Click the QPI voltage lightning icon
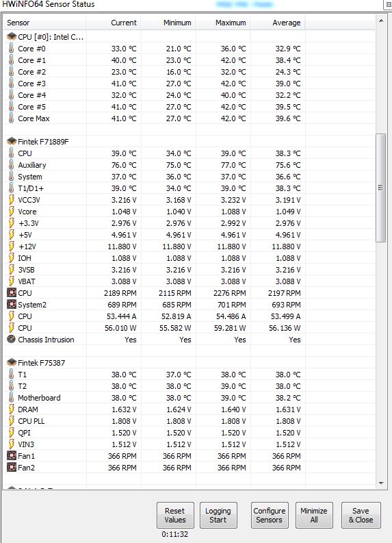This screenshot has height=543, width=392. point(12,433)
